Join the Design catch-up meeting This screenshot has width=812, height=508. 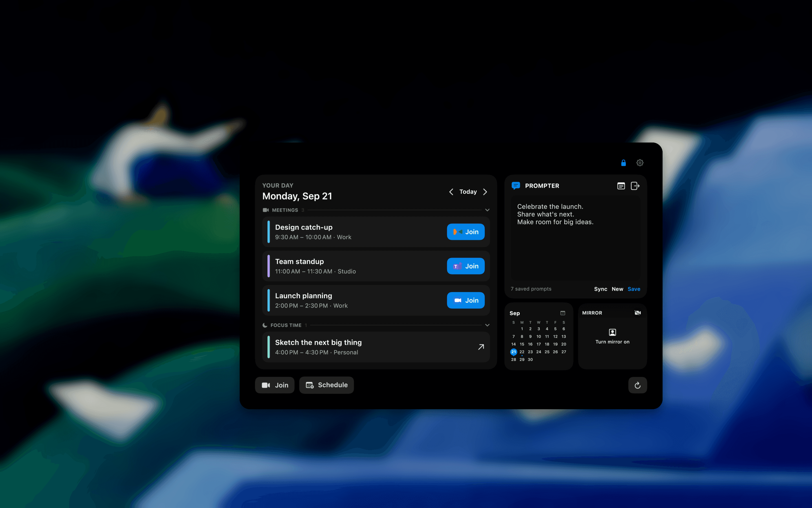tap(466, 232)
